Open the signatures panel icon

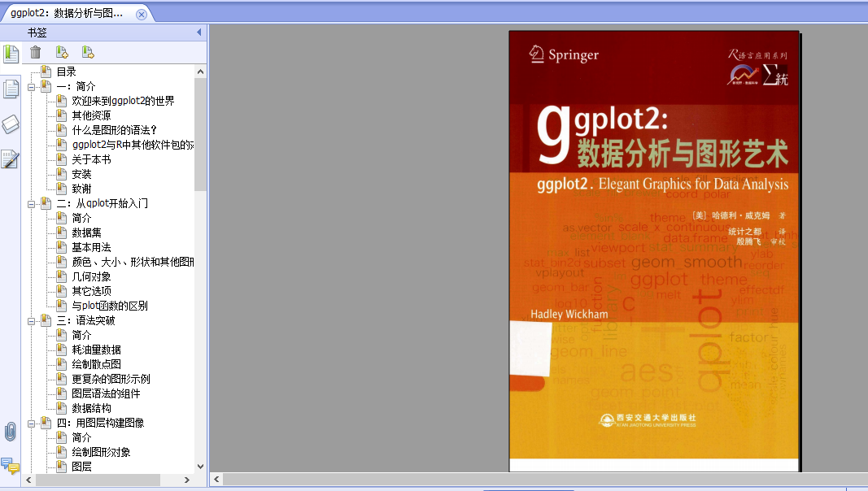click(x=11, y=160)
